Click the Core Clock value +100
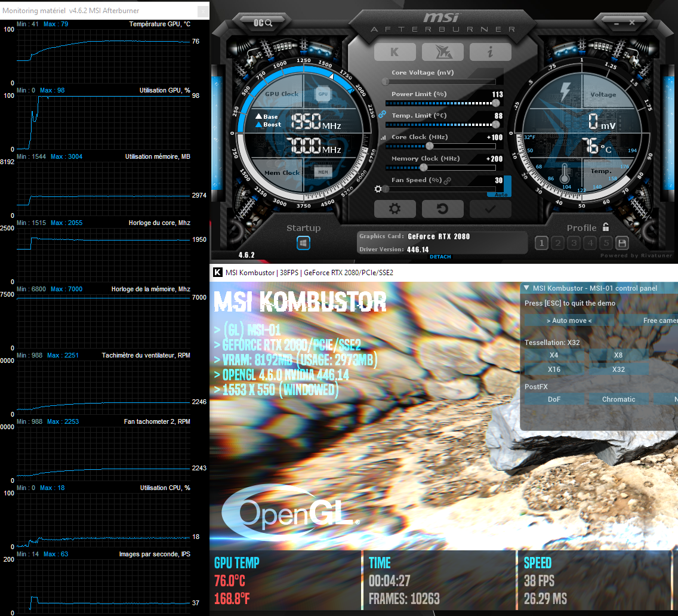The height and width of the screenshot is (616, 678). [x=495, y=137]
